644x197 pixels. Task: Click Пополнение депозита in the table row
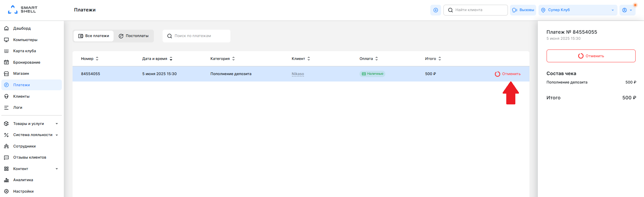click(231, 74)
